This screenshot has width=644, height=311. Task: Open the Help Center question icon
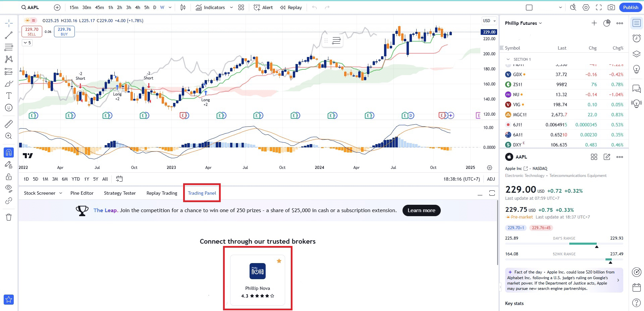click(636, 303)
